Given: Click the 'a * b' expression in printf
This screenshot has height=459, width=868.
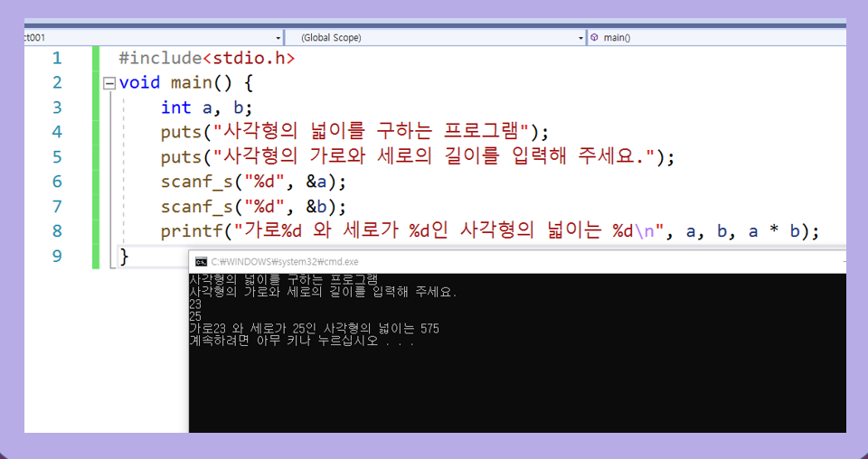Looking at the screenshot, I should [774, 231].
